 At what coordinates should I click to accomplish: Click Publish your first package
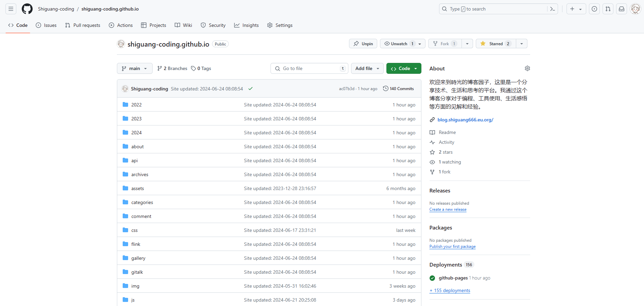[452, 247]
